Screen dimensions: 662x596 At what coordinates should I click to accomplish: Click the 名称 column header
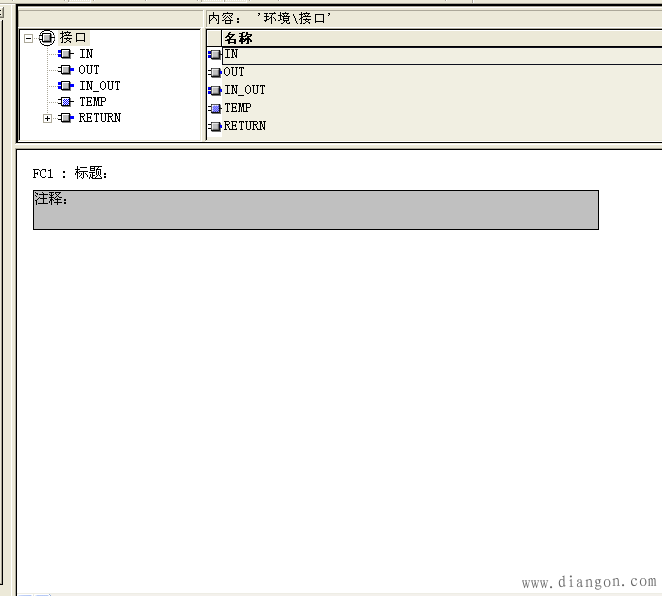coord(238,38)
